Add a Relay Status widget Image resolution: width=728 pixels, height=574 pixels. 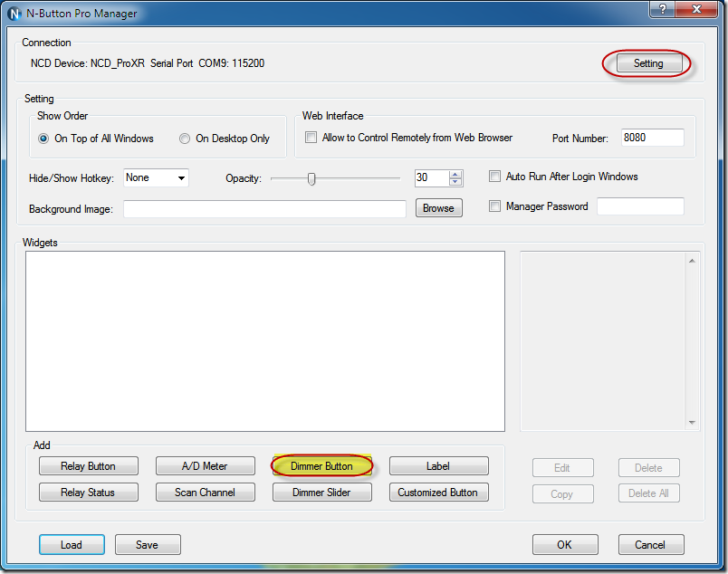pyautogui.click(x=89, y=493)
